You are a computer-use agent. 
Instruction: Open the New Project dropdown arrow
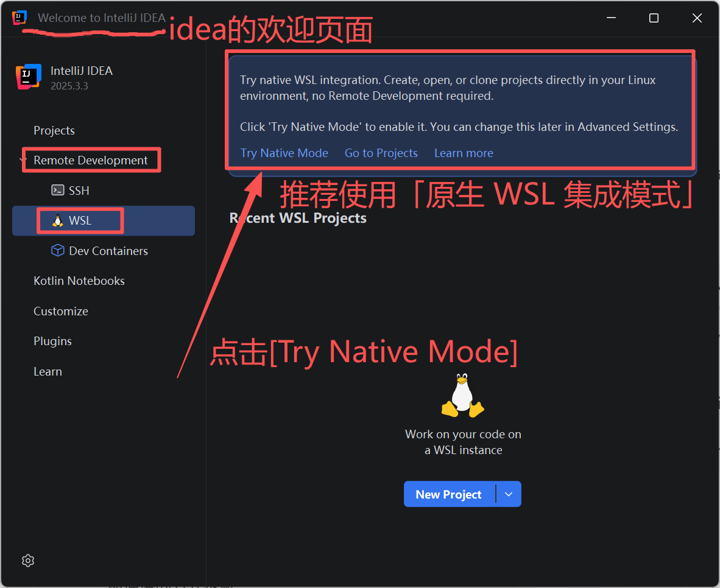pyautogui.click(x=509, y=494)
